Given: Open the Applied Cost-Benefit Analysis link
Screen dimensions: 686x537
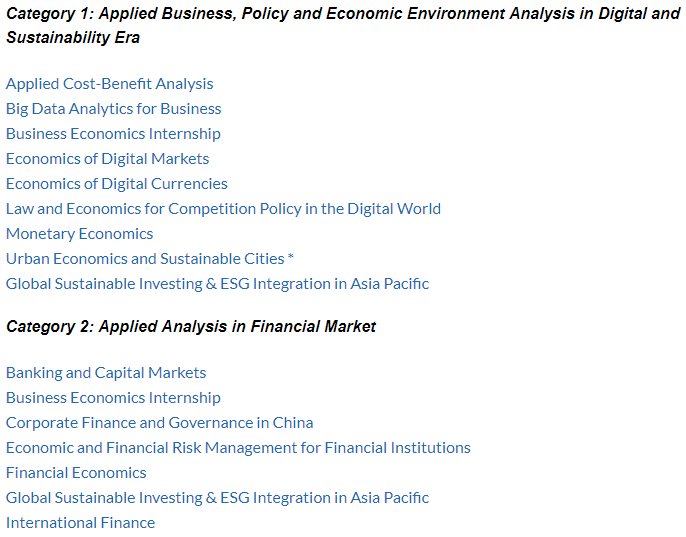Looking at the screenshot, I should 109,84.
